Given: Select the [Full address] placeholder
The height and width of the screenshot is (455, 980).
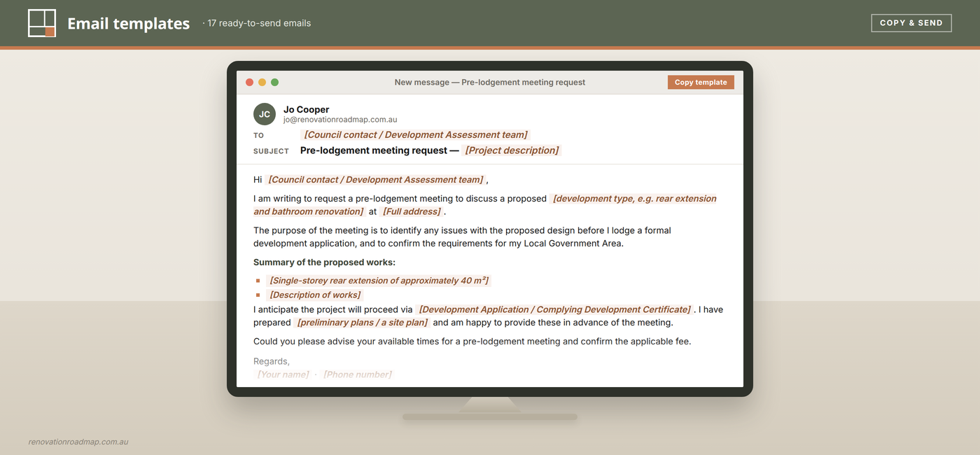Looking at the screenshot, I should click(x=412, y=211).
